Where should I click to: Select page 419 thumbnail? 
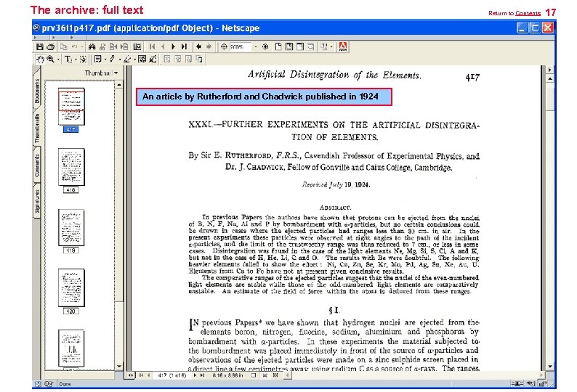(71, 228)
